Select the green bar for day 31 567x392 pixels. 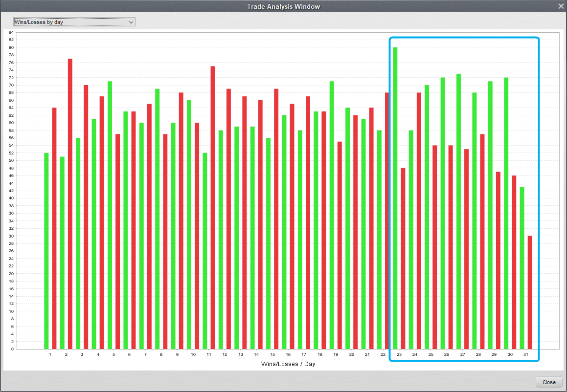pyautogui.click(x=522, y=268)
